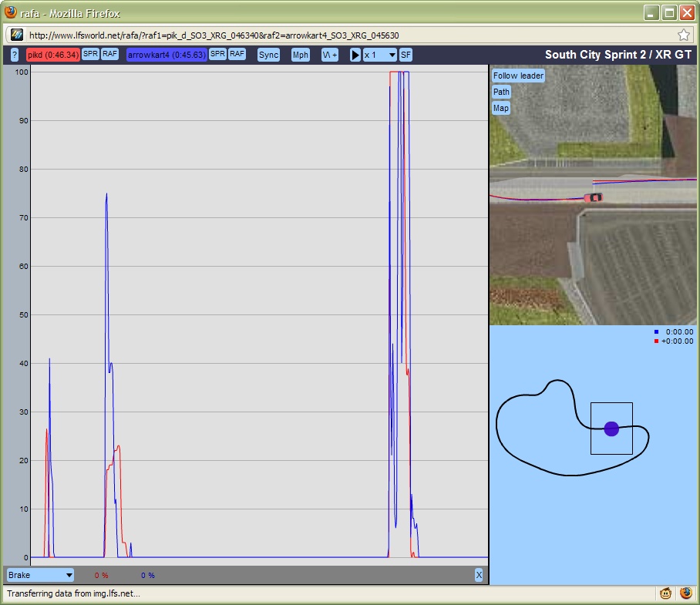Open the Brake graph type dropdown

40,575
